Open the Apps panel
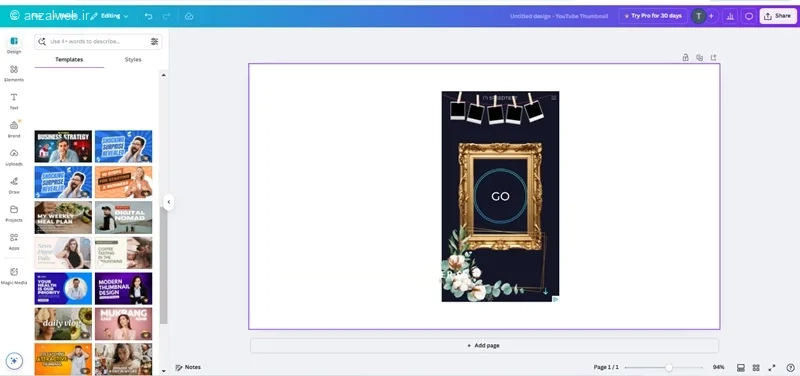The width and height of the screenshot is (800, 376). 14,241
